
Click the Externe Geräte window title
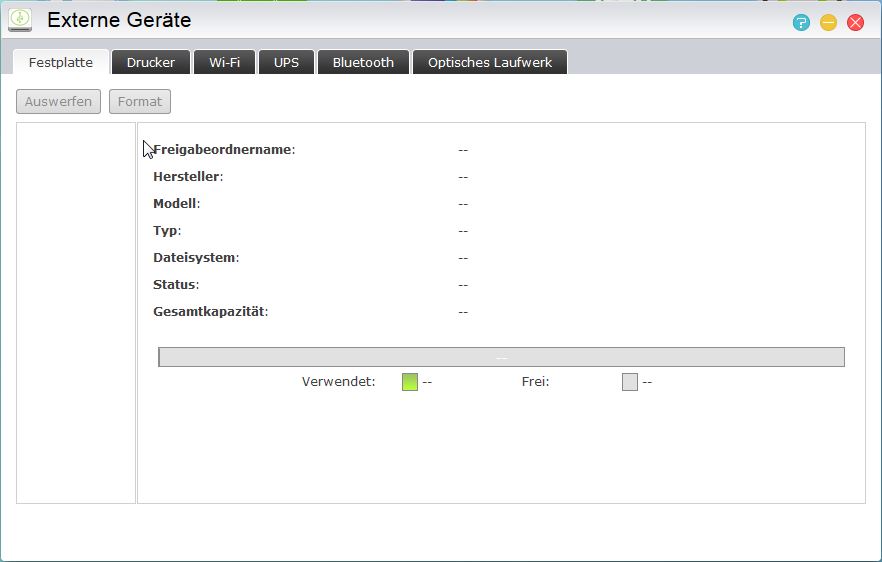[119, 20]
